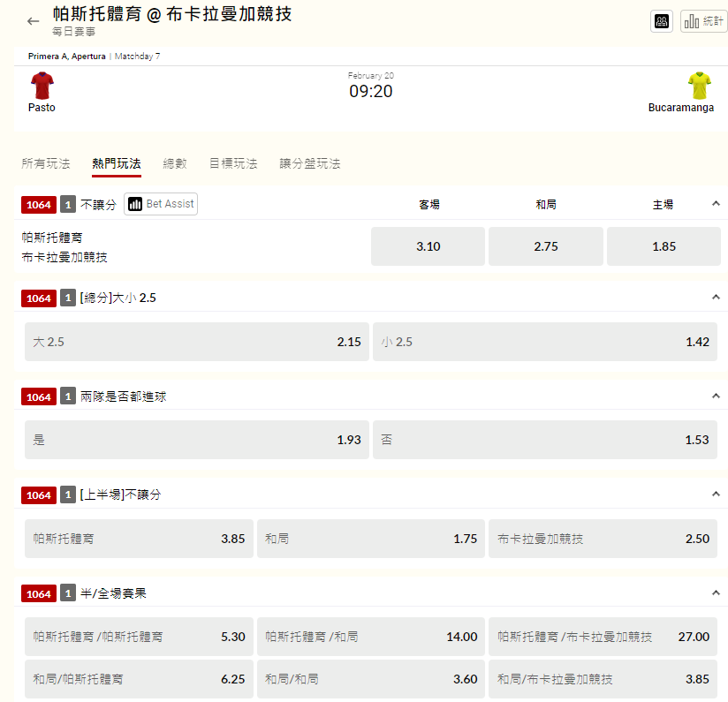The image size is (728, 702).
Task: Click the 每日賽事 subtitle
Action: click(74, 32)
